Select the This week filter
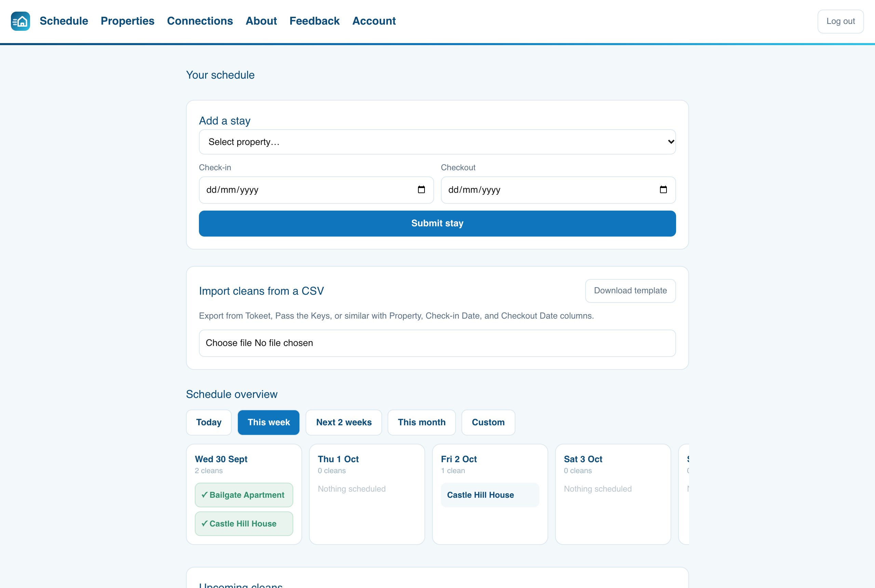This screenshot has width=875, height=588. click(268, 422)
